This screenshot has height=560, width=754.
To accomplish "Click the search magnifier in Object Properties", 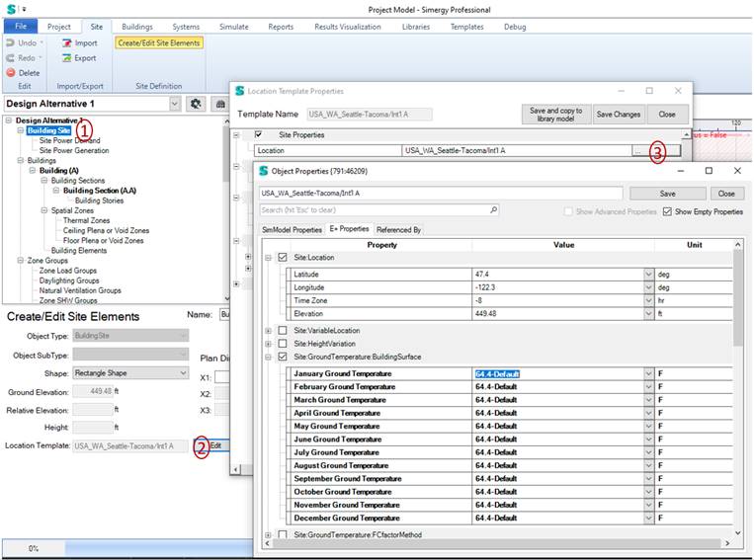I will (493, 210).
